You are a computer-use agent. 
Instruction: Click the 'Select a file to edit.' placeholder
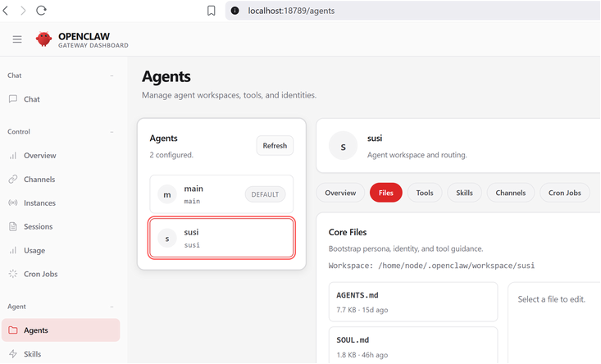click(552, 299)
